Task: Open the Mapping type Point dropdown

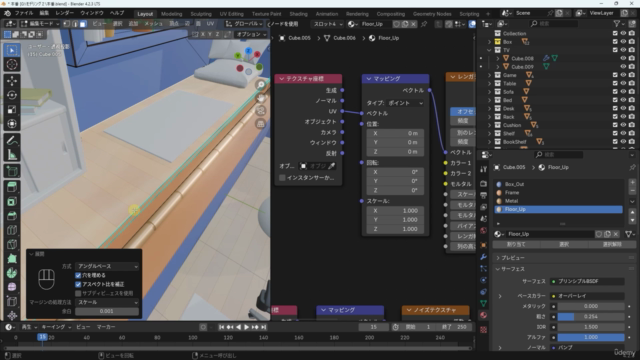Action: pos(404,103)
